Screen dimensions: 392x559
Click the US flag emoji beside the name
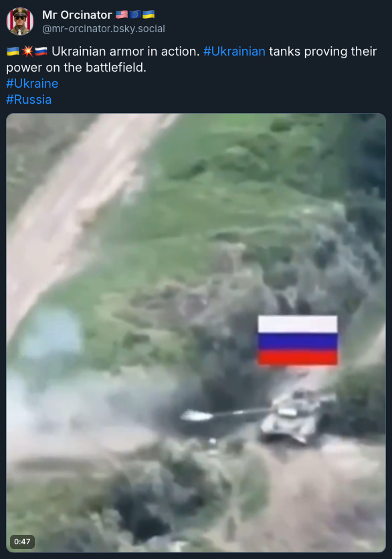tap(122, 14)
